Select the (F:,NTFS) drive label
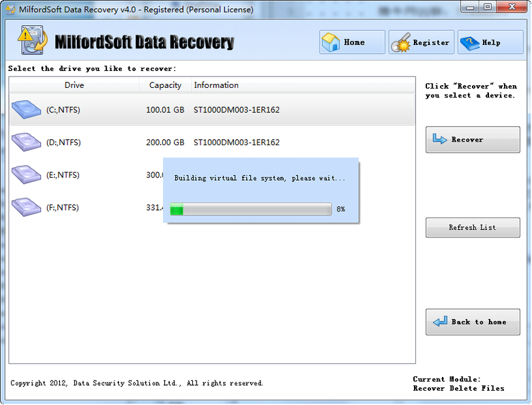Screen dimensions: 532x405 [63, 207]
